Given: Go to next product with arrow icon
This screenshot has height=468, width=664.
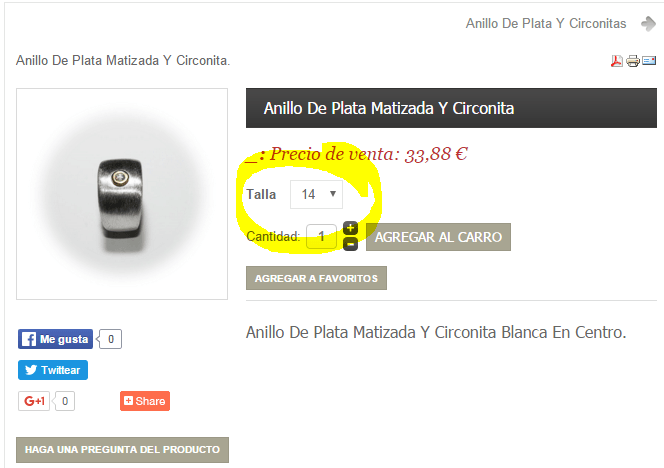Looking at the screenshot, I should coord(648,24).
